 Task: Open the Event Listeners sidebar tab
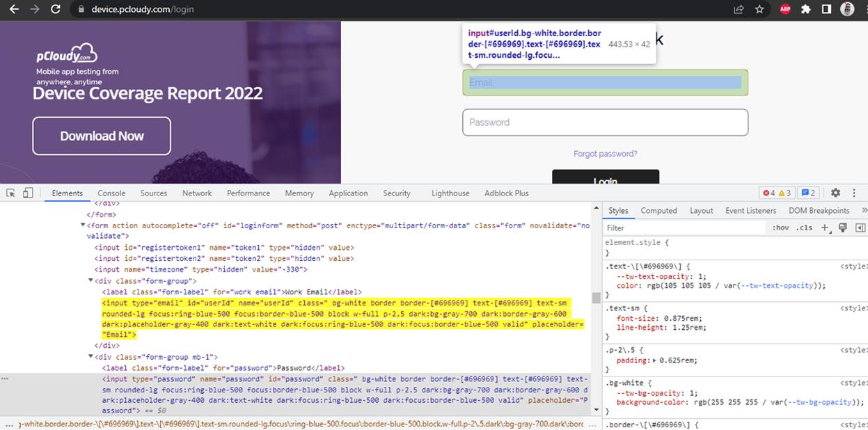(x=750, y=210)
